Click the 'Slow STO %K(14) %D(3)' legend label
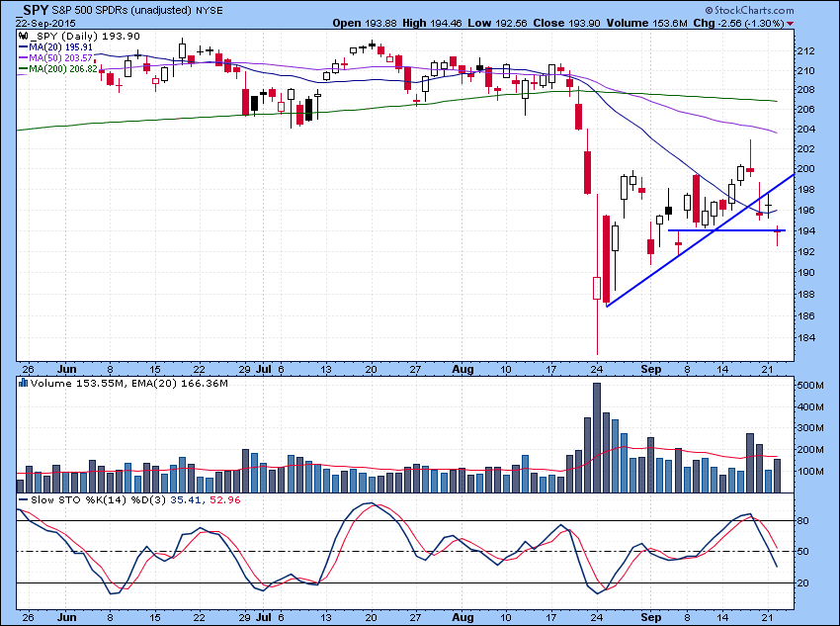This screenshot has width=840, height=626. pos(99,500)
